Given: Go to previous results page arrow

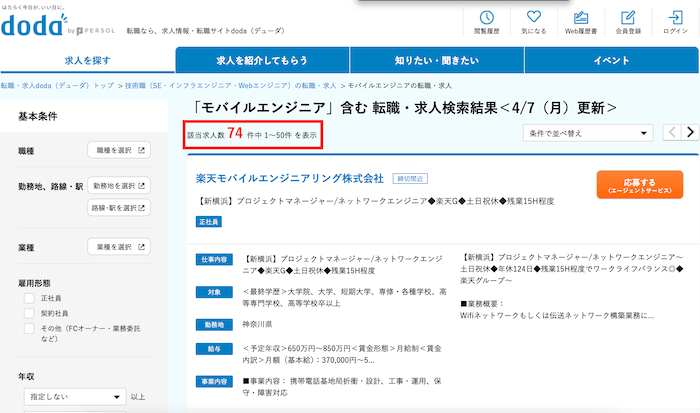Looking at the screenshot, I should coord(672,133).
